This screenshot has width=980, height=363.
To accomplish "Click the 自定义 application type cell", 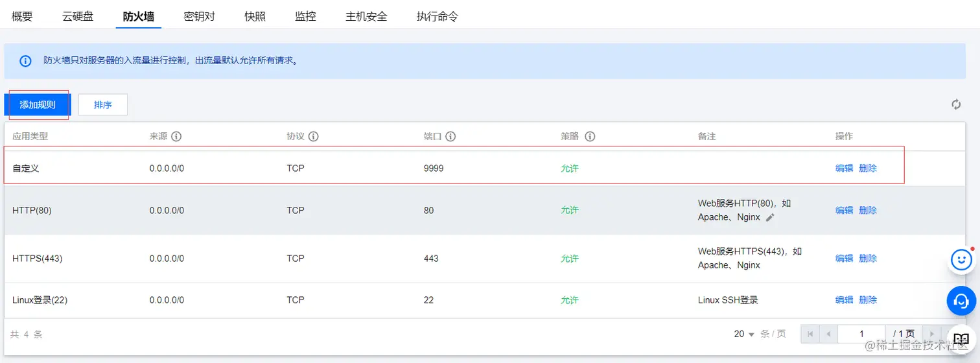I will tap(26, 168).
